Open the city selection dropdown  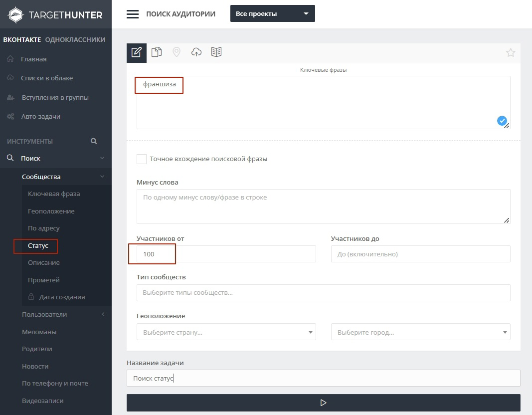421,332
